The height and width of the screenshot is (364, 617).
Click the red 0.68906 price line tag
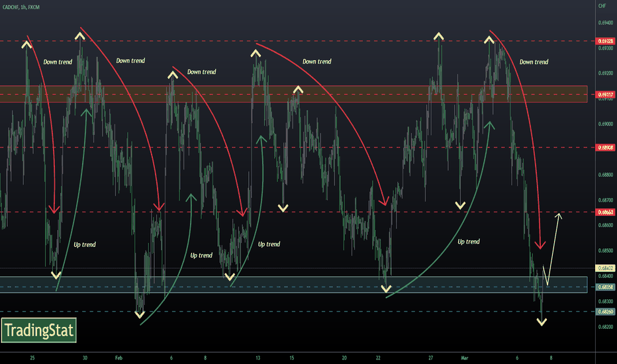(x=606, y=148)
